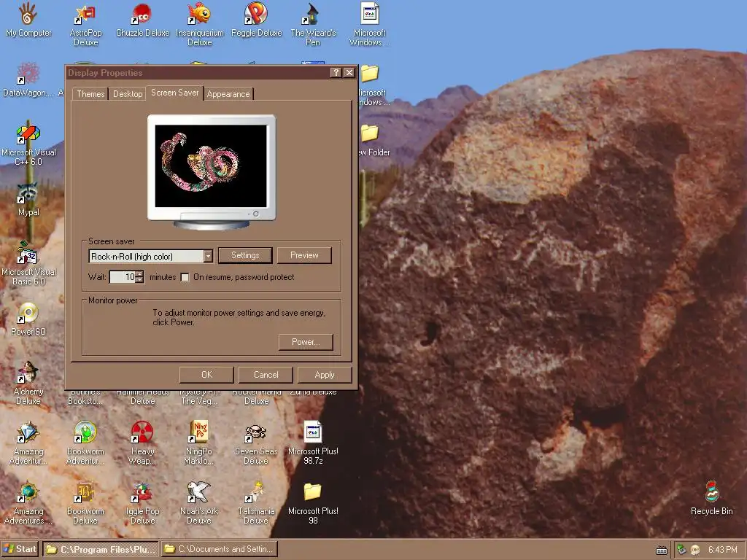
Task: Open the Rock-n-Roll screen saver dropdown
Action: [x=208, y=256]
